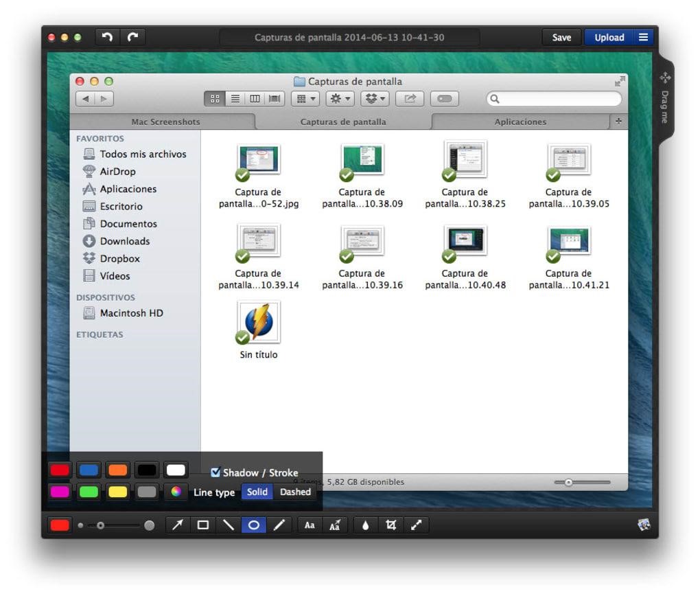Select the Sin título file thumbnail
This screenshot has width=700, height=596.
tap(259, 322)
